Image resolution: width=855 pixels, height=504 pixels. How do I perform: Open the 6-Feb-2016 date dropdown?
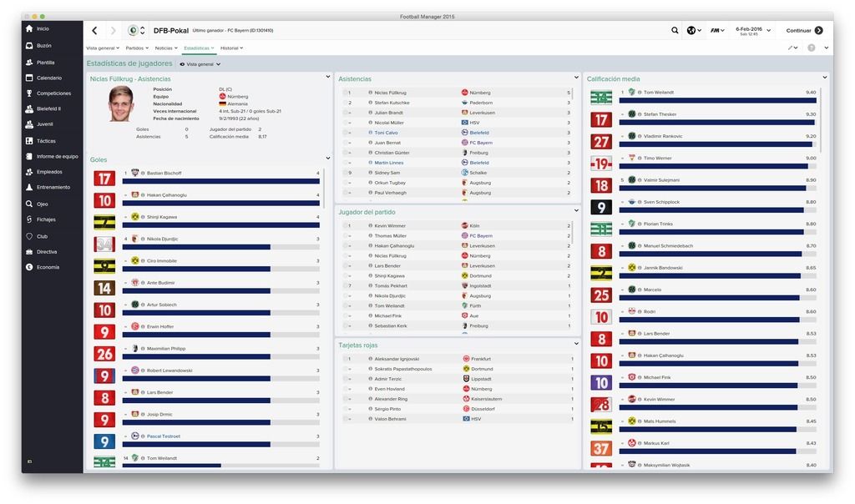pos(753,31)
